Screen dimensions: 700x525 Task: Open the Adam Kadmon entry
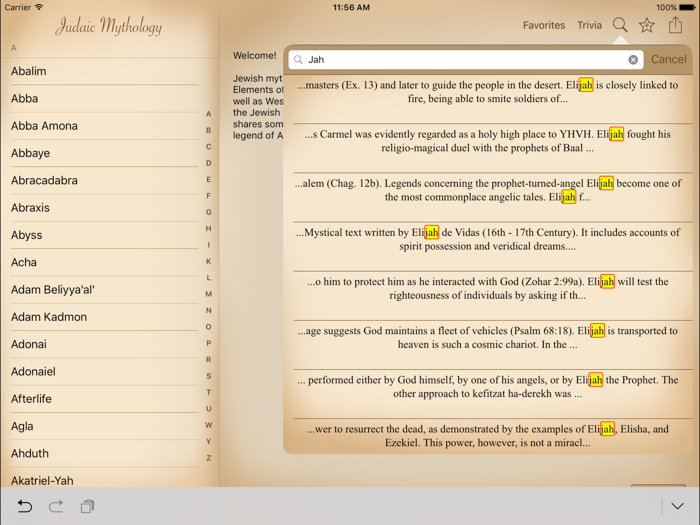point(49,317)
